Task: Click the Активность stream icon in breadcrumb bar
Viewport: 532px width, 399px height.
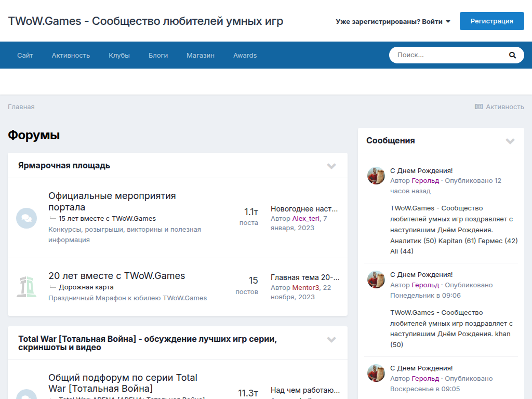Action: [x=478, y=107]
